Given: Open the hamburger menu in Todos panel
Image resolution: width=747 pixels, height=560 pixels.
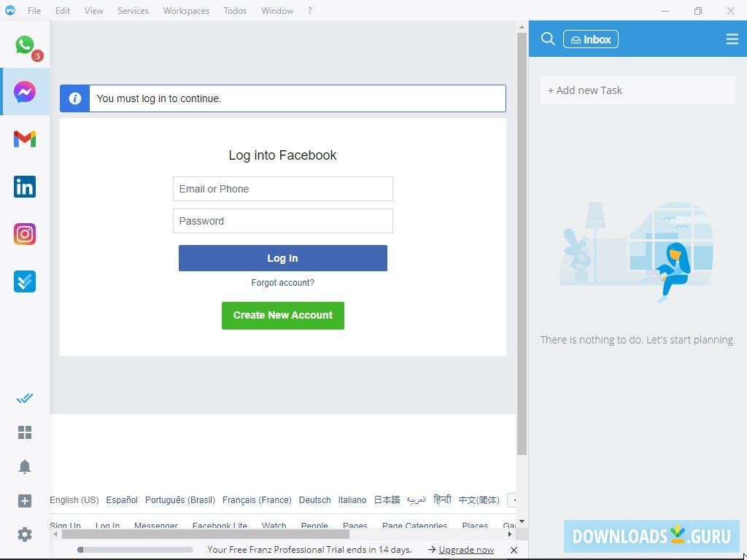Looking at the screenshot, I should point(732,39).
